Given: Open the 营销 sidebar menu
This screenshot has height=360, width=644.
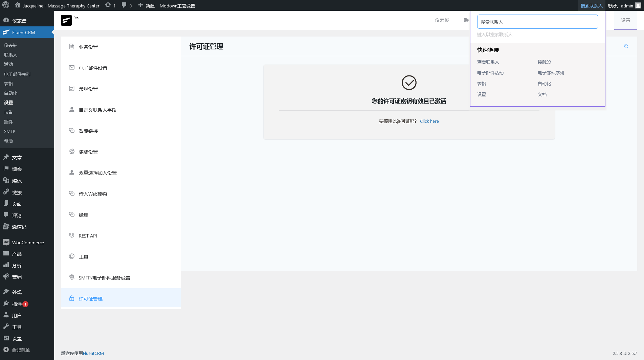Looking at the screenshot, I should click(x=27, y=277).
